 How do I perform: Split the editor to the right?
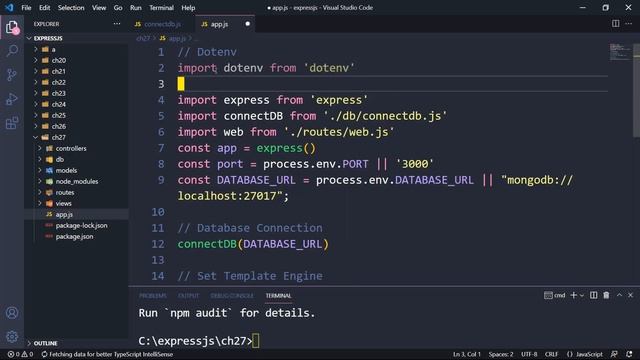point(616,24)
